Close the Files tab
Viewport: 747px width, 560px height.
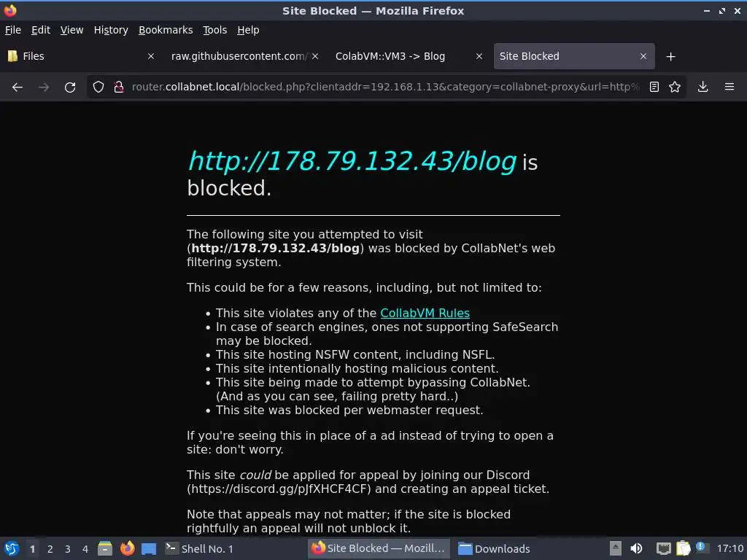coord(150,56)
